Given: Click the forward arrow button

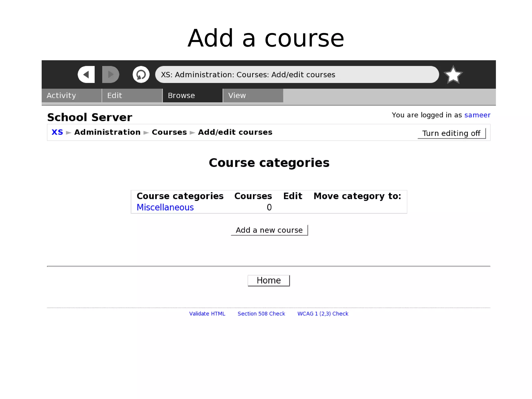Looking at the screenshot, I should (x=111, y=75).
